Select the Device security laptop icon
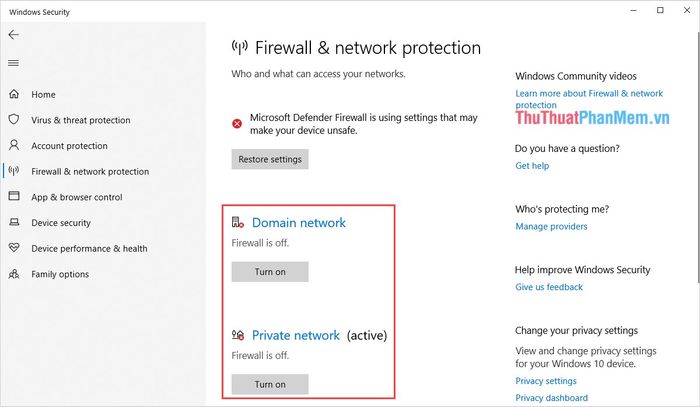 click(14, 222)
